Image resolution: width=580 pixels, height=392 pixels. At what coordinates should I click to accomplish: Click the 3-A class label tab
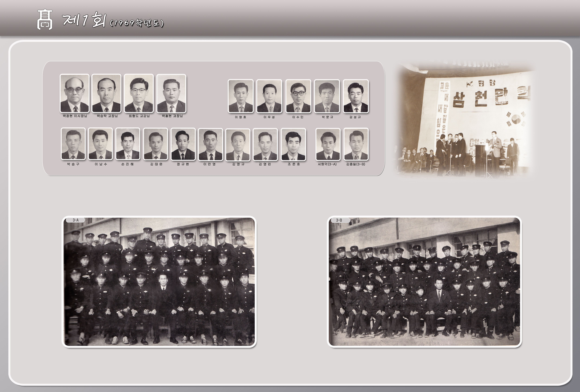pyautogui.click(x=75, y=220)
